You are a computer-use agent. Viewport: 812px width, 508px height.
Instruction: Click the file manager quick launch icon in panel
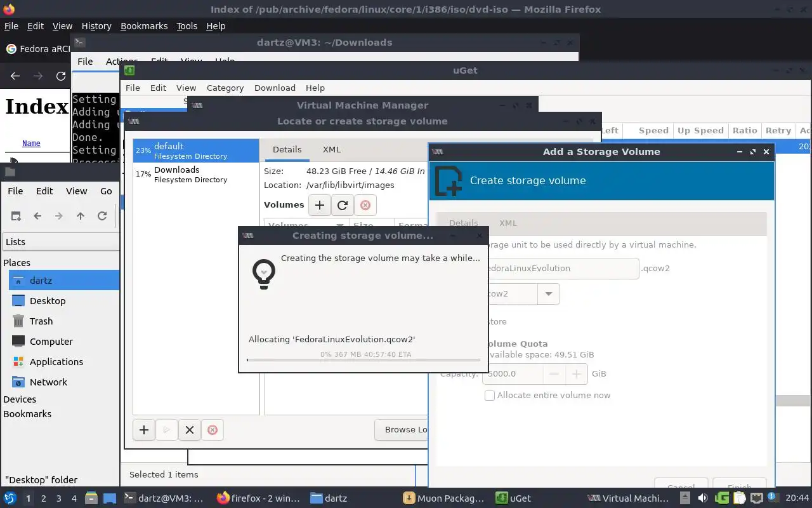click(x=91, y=498)
